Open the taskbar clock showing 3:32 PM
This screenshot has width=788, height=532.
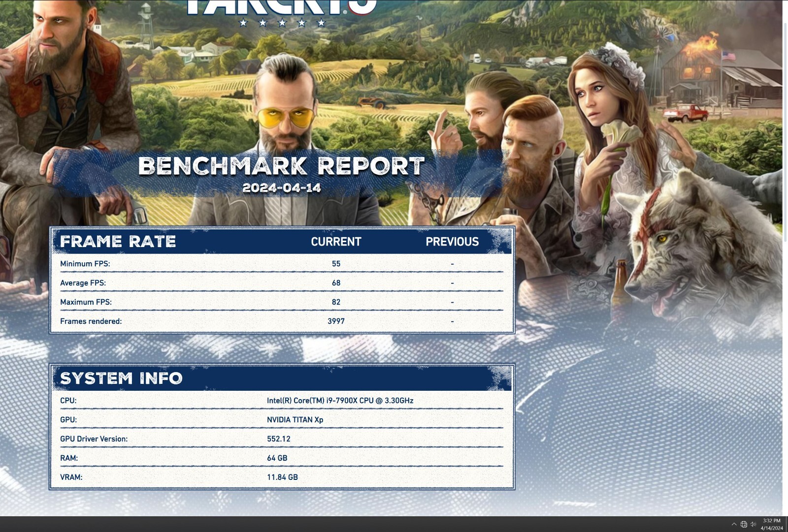tap(772, 524)
